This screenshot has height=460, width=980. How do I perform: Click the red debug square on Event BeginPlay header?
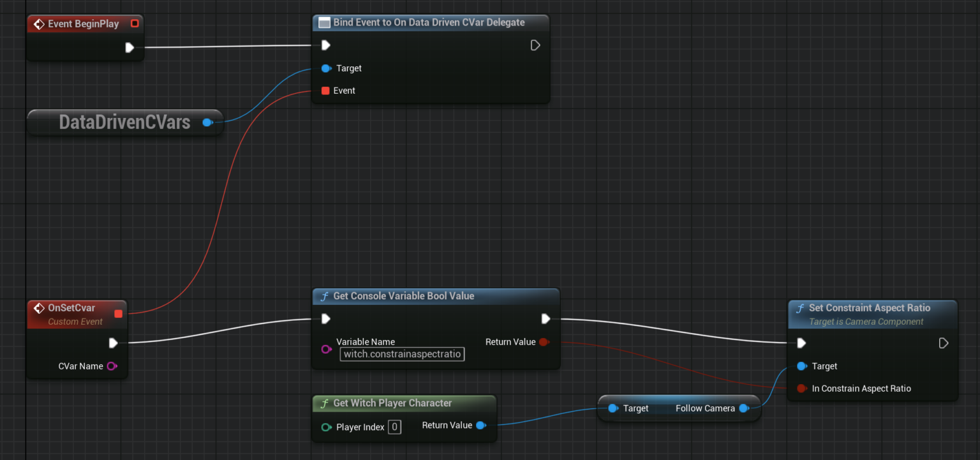coord(135,23)
